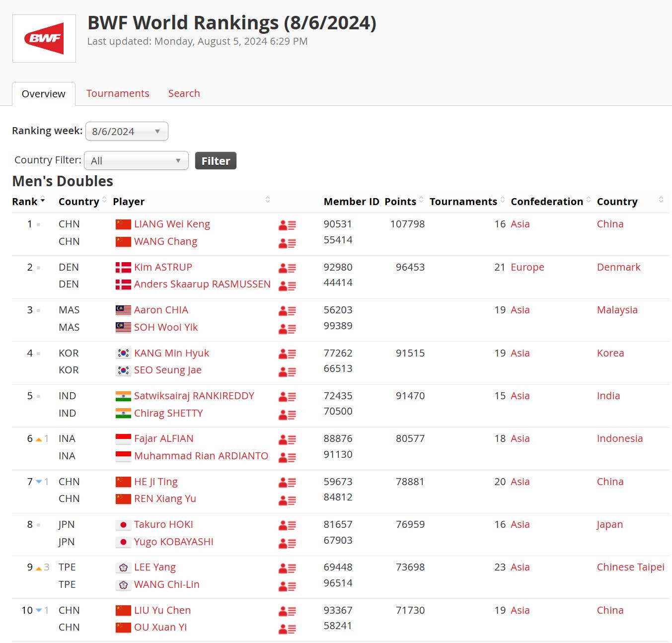Select points value 107798

click(x=407, y=224)
